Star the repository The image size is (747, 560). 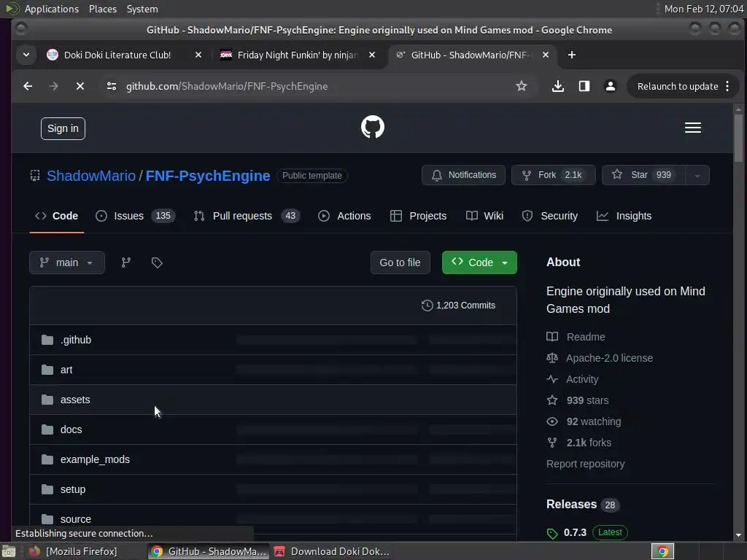click(x=643, y=175)
